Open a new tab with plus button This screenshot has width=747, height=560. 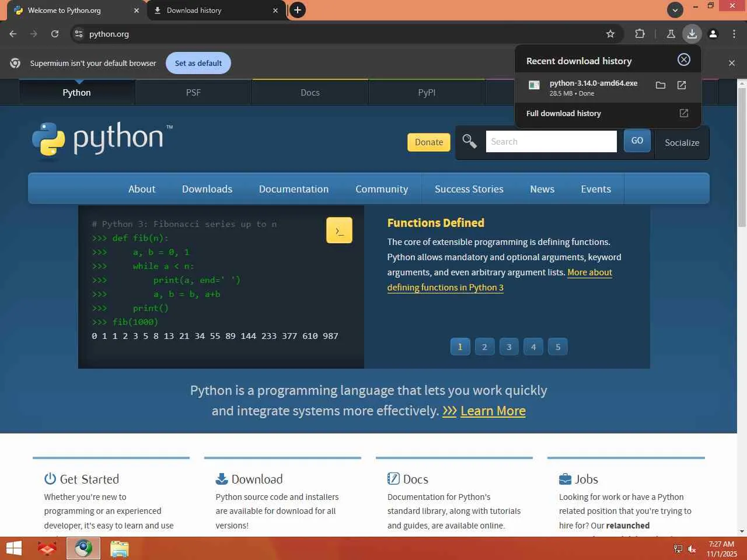tap(298, 10)
